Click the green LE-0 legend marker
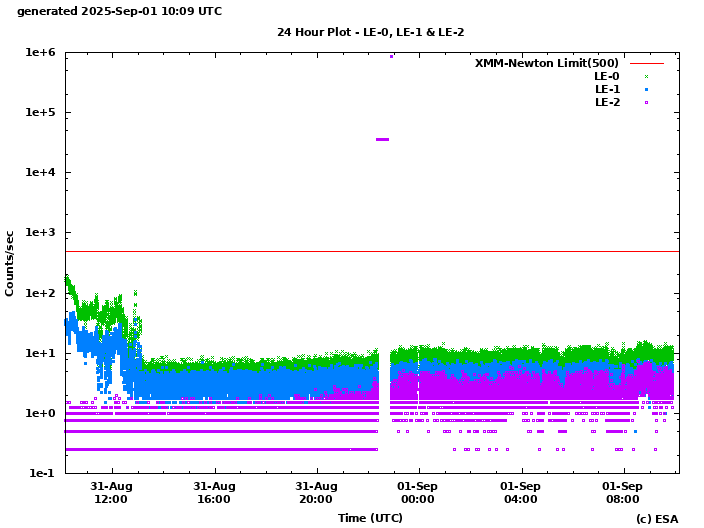 click(647, 76)
